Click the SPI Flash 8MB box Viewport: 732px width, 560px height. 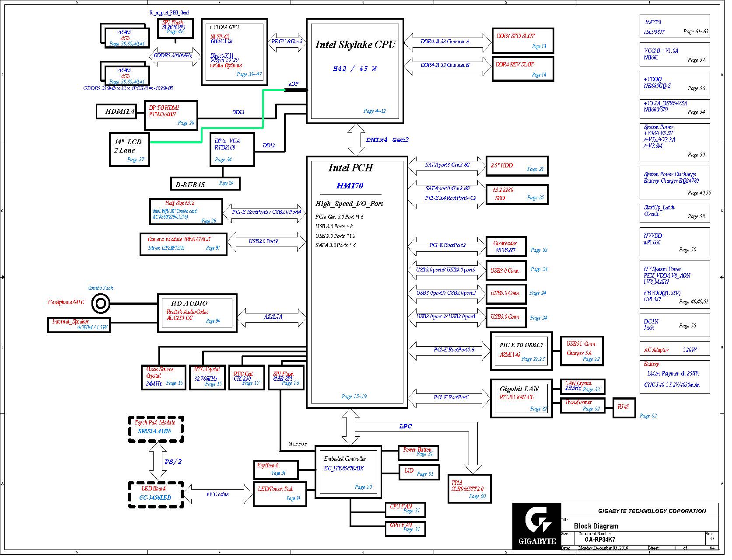click(x=286, y=377)
